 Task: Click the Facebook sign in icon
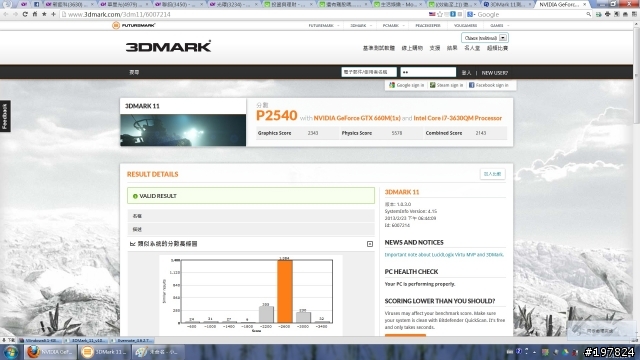[471, 85]
